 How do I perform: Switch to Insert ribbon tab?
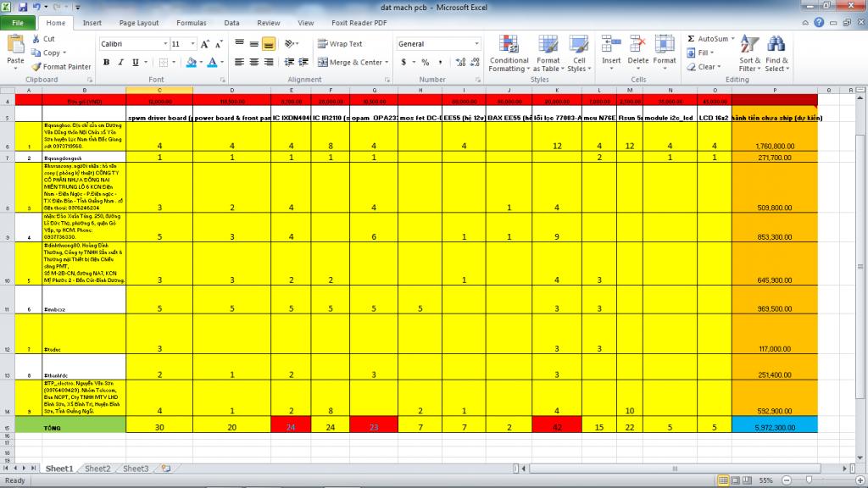tap(92, 23)
